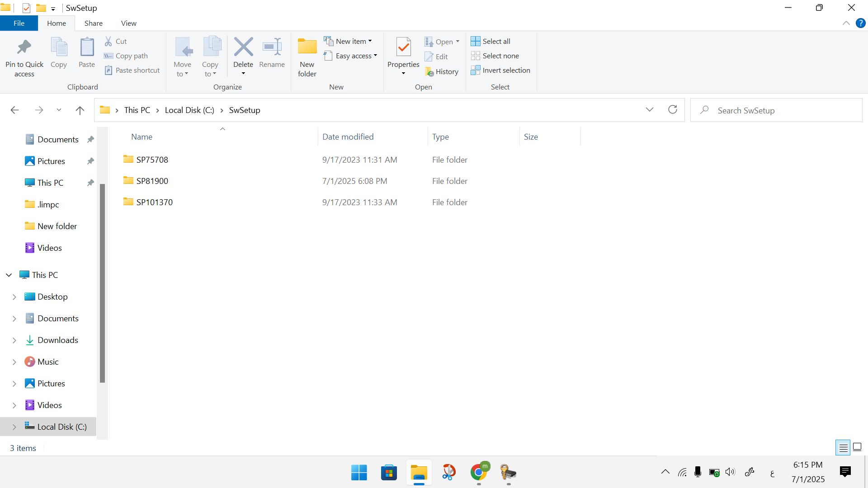Switch to details view toggle
Image resolution: width=868 pixels, height=488 pixels.
point(843,447)
